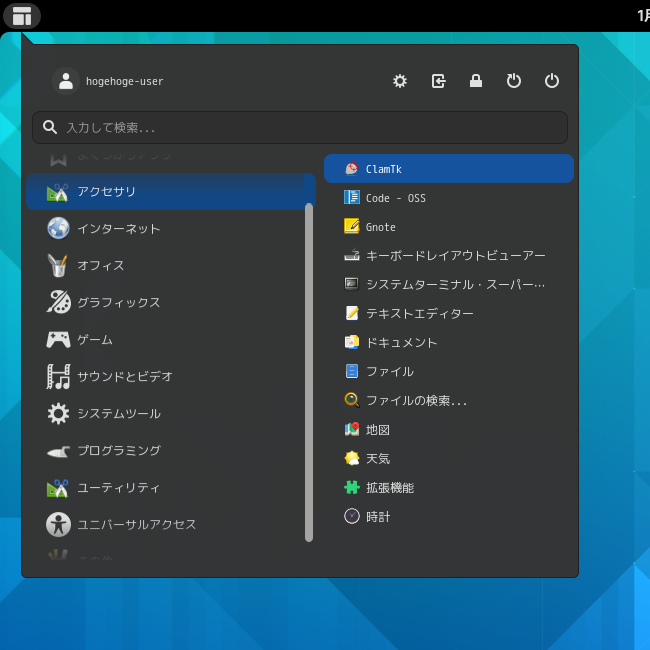Open キーボードレイアウトビューアー
Screen dimensions: 650x650
pos(449,255)
